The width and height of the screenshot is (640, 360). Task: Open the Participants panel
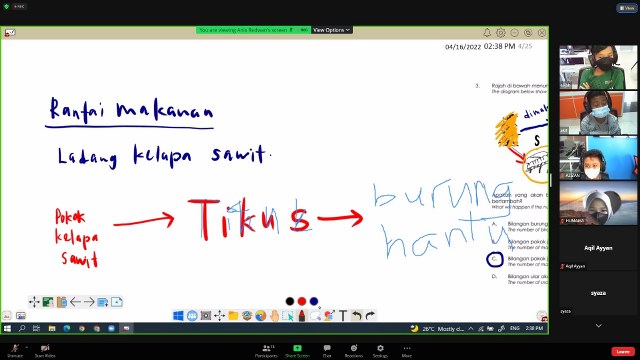pos(266,350)
